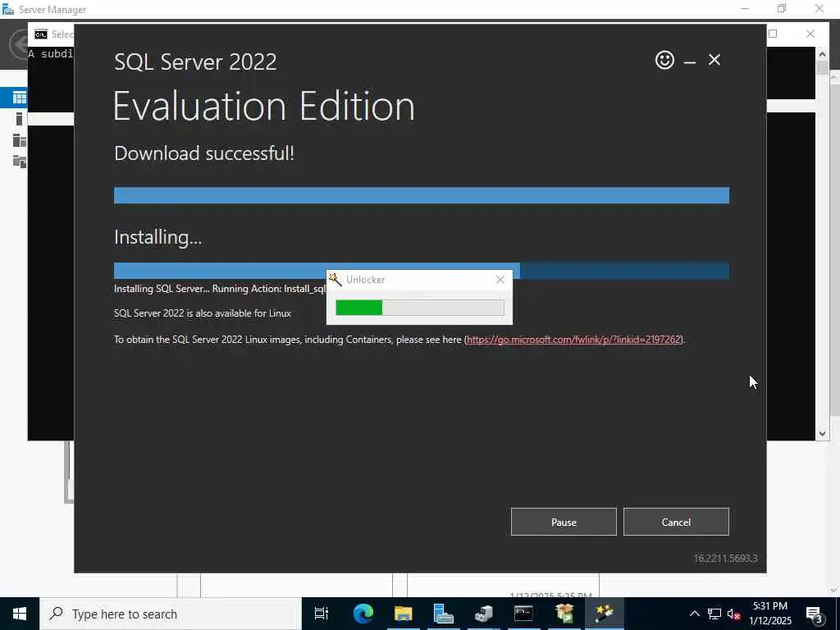Image resolution: width=840 pixels, height=630 pixels.
Task: Open Task View from the taskbar
Action: (x=322, y=614)
